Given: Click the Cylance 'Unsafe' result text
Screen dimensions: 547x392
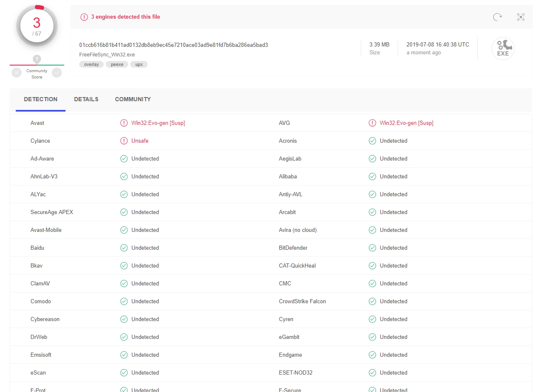Looking at the screenshot, I should coord(140,141).
